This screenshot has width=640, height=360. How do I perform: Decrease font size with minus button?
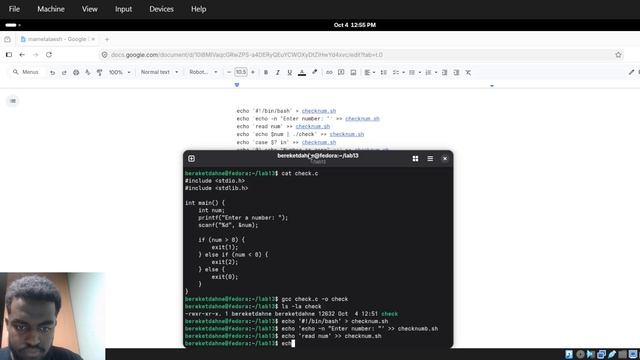(x=229, y=72)
